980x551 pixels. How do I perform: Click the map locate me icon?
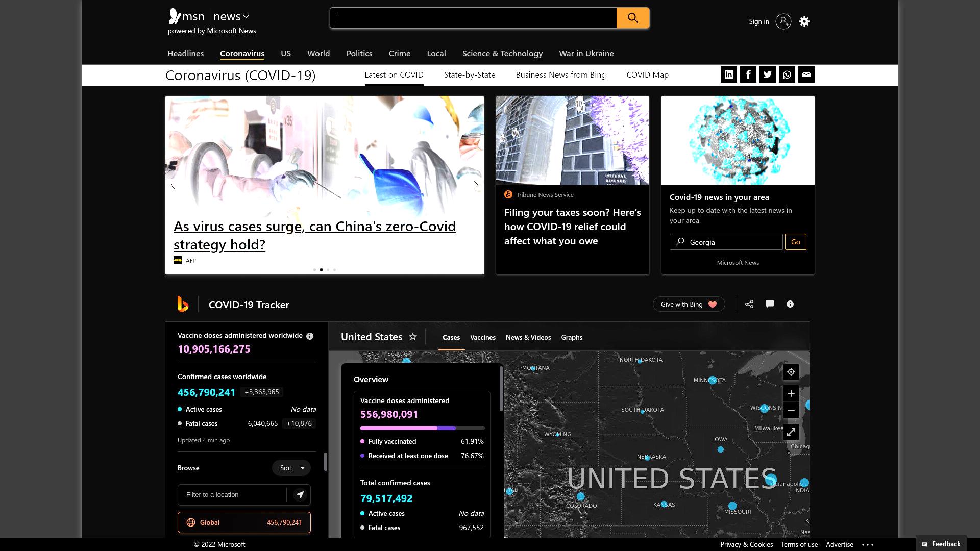tap(791, 372)
